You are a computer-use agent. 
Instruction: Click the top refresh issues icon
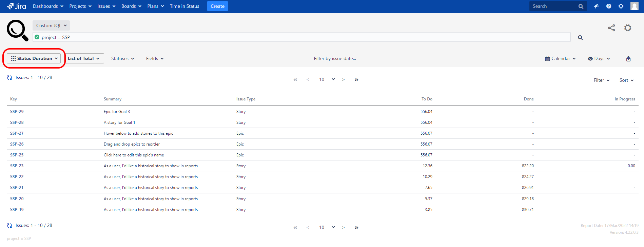pos(9,78)
